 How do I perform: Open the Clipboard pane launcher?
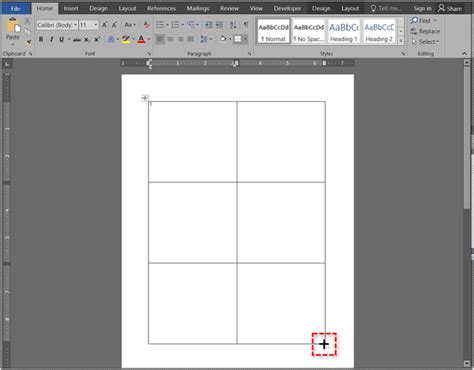pos(30,54)
